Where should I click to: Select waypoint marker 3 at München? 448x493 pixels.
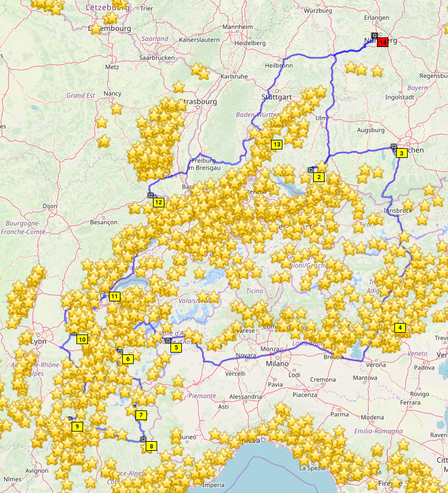click(x=402, y=153)
